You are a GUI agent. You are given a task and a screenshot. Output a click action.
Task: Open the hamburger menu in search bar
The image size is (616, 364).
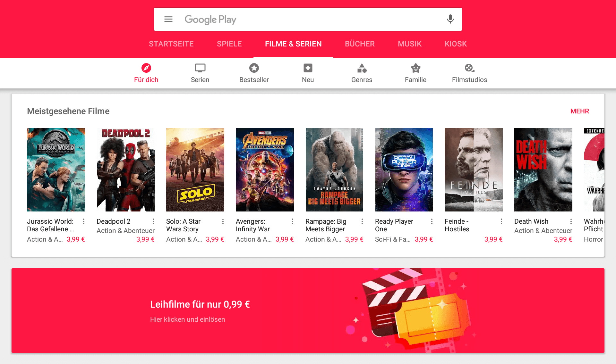[x=168, y=19]
